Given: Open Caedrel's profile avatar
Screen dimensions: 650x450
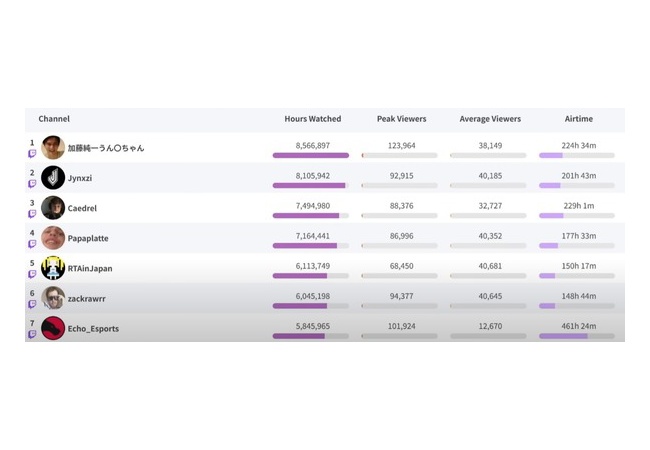Looking at the screenshot, I should (x=53, y=208).
